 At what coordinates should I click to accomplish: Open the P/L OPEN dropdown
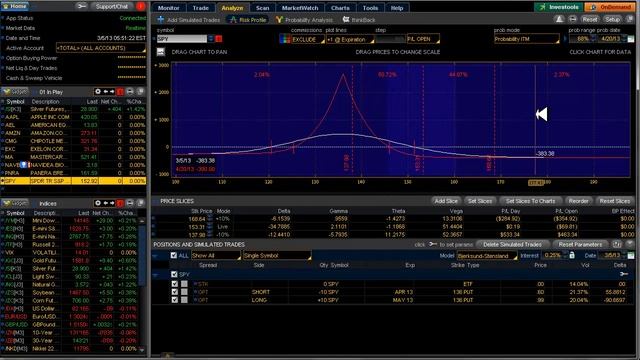click(423, 39)
